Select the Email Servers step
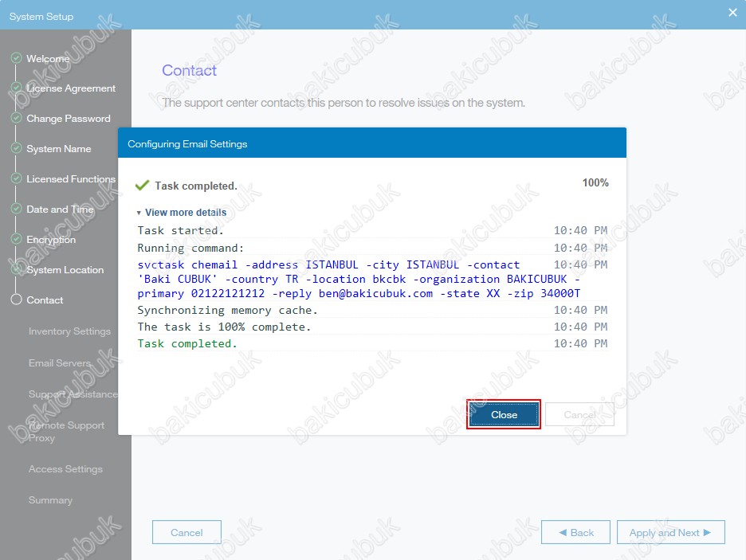This screenshot has height=560, width=746. [x=60, y=363]
